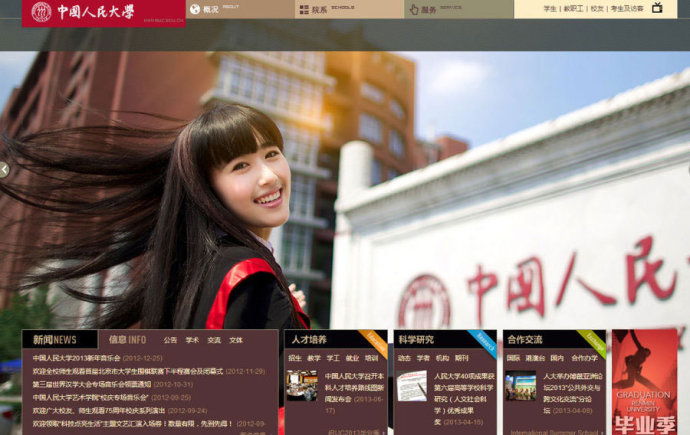Click the orange Education ribbon

click(374, 343)
